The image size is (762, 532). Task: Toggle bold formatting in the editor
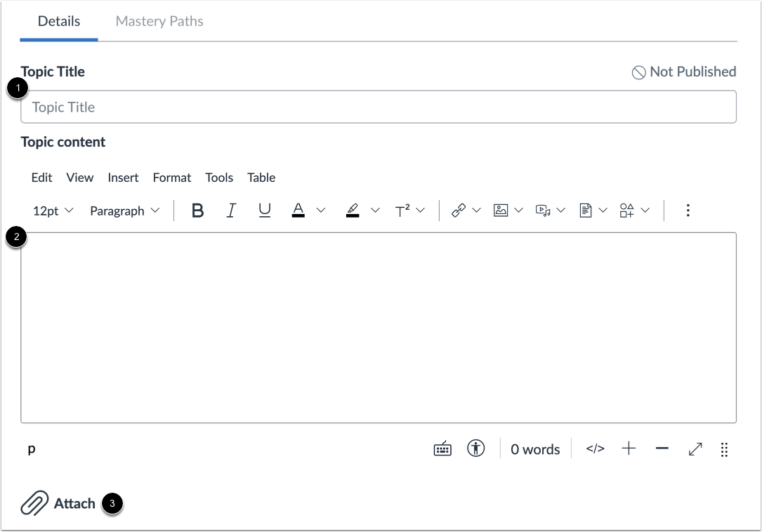[x=197, y=210]
